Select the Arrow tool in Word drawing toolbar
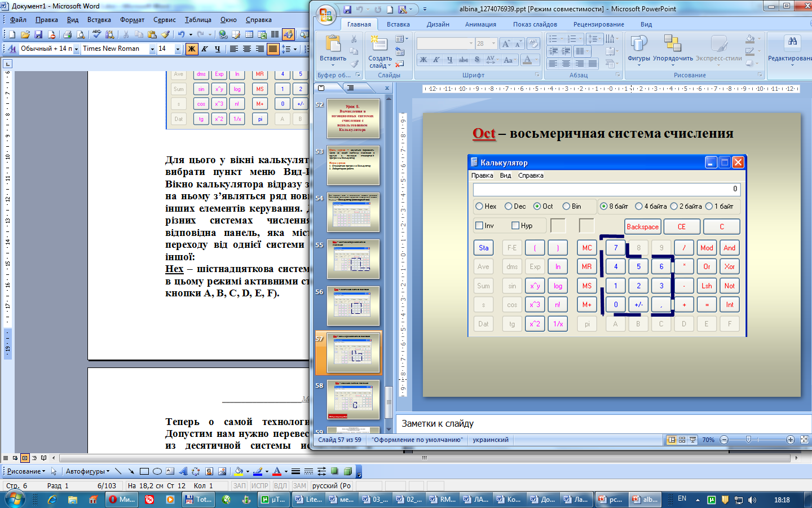 click(131, 471)
